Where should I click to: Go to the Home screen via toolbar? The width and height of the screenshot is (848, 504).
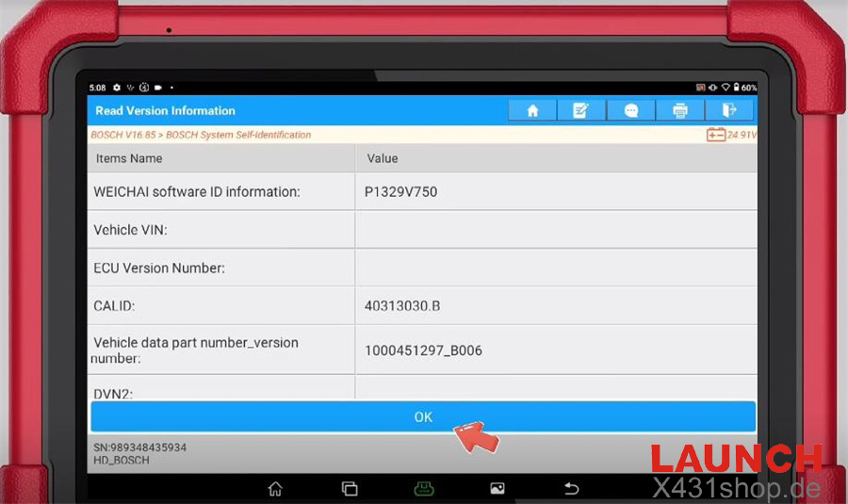532,111
